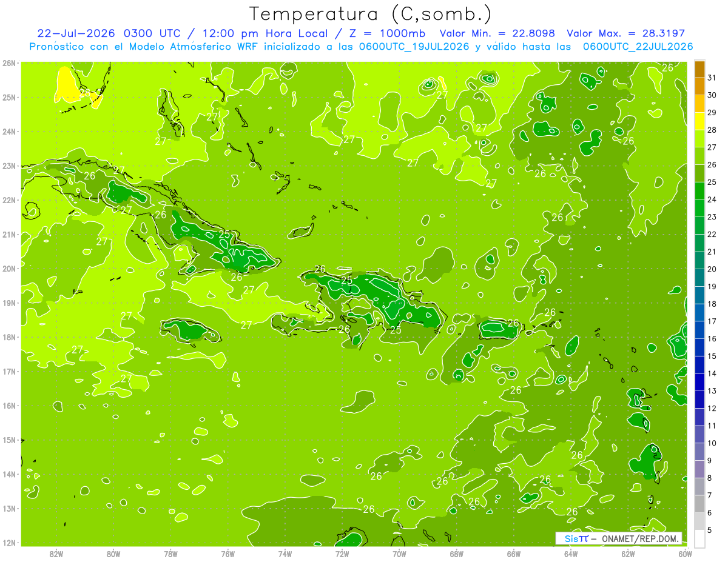The height and width of the screenshot is (562, 728).
Task: Click the blue 'Sis' logo text
Action: click(x=570, y=538)
